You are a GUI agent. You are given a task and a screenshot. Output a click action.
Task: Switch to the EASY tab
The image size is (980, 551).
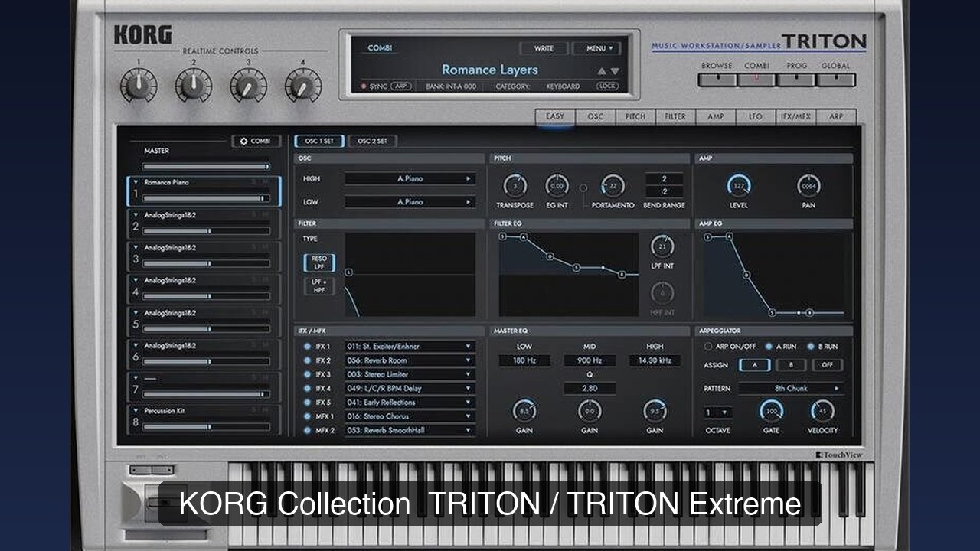pos(555,117)
